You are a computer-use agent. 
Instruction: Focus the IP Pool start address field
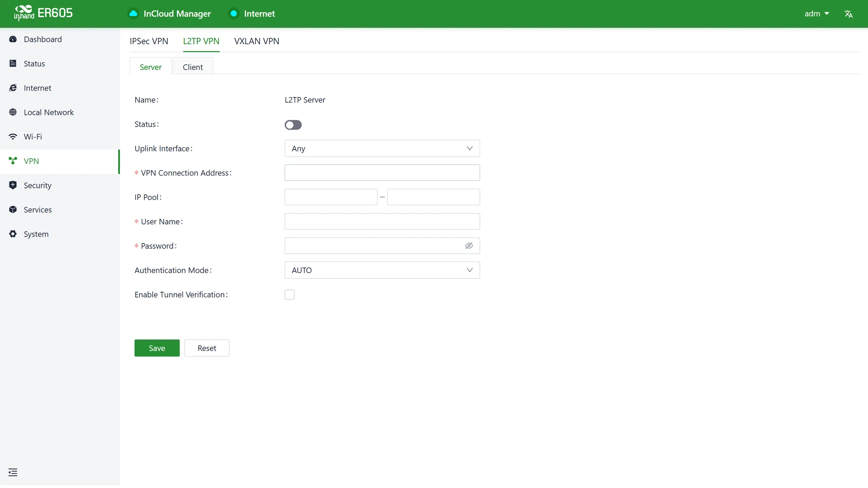[331, 197]
